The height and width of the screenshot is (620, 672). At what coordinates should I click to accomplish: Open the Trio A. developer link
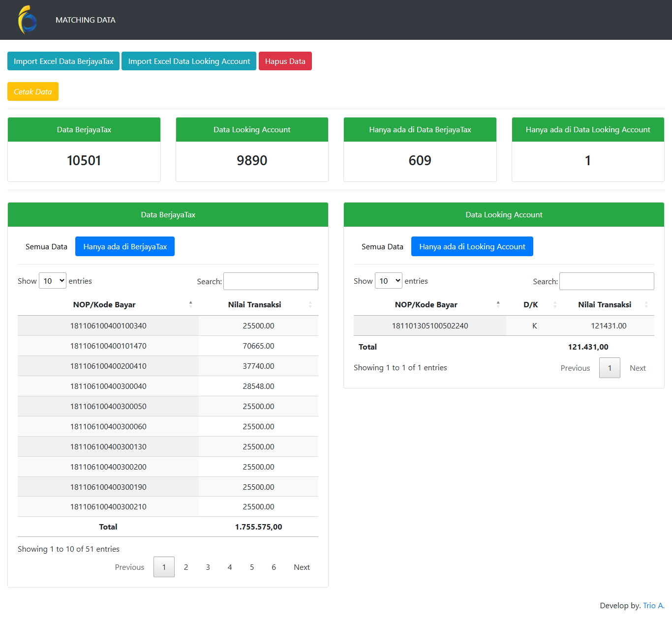[x=653, y=606]
